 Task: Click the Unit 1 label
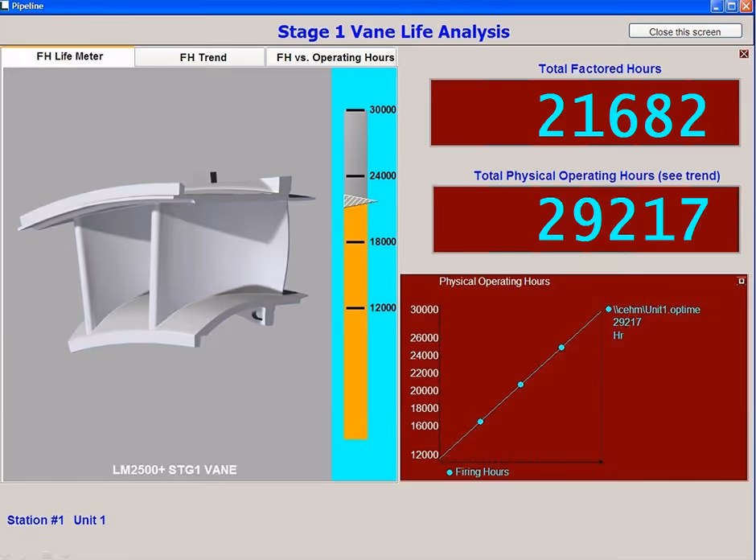tap(89, 520)
